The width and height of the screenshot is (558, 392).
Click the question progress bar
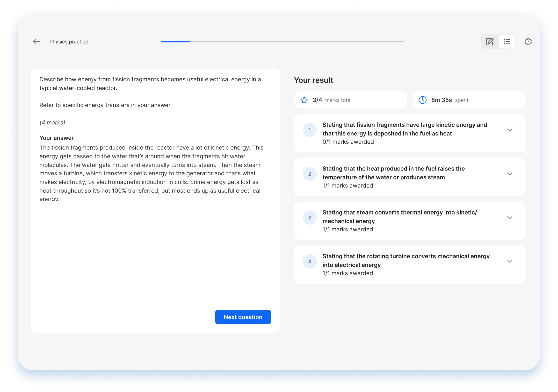pyautogui.click(x=282, y=42)
